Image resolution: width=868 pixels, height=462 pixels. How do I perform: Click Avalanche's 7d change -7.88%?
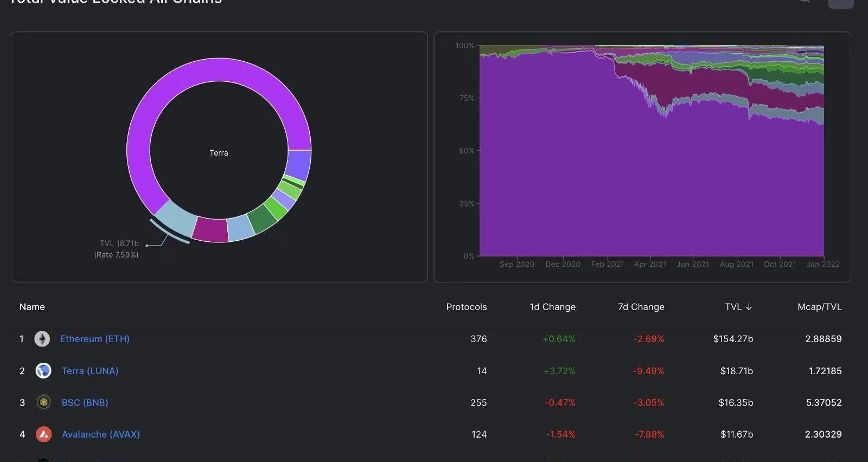tap(649, 434)
